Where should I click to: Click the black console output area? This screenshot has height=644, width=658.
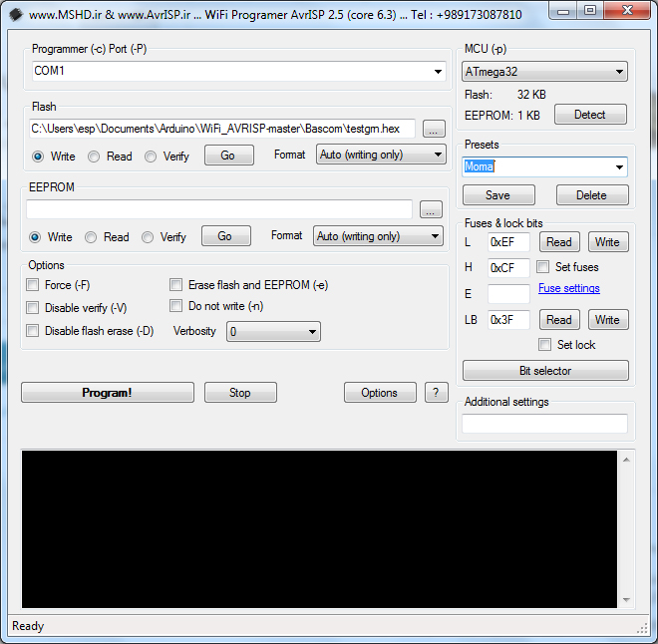point(319,529)
